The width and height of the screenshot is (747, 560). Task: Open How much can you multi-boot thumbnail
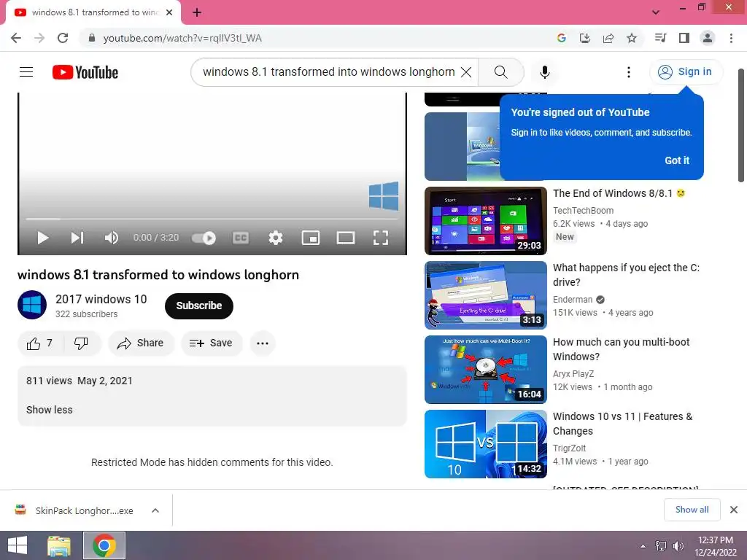[485, 370]
